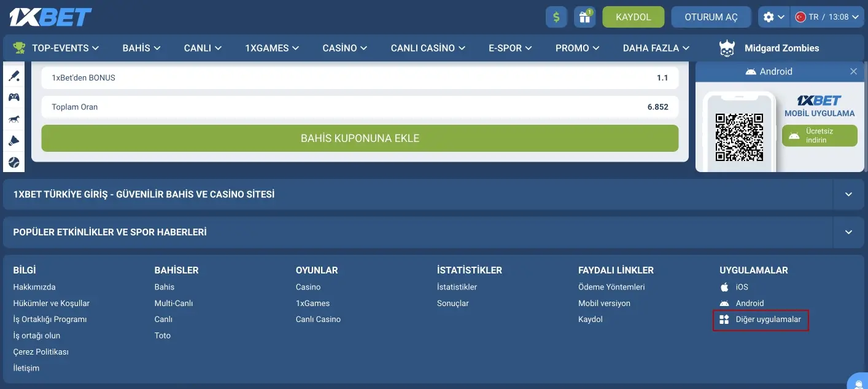868x389 pixels.
Task: Open the TOP-EVENTS menu
Action: coord(56,48)
